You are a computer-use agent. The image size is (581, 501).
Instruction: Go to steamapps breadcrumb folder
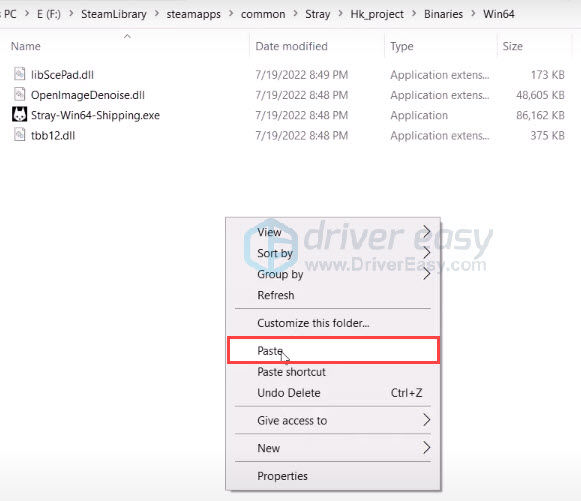[x=193, y=14]
